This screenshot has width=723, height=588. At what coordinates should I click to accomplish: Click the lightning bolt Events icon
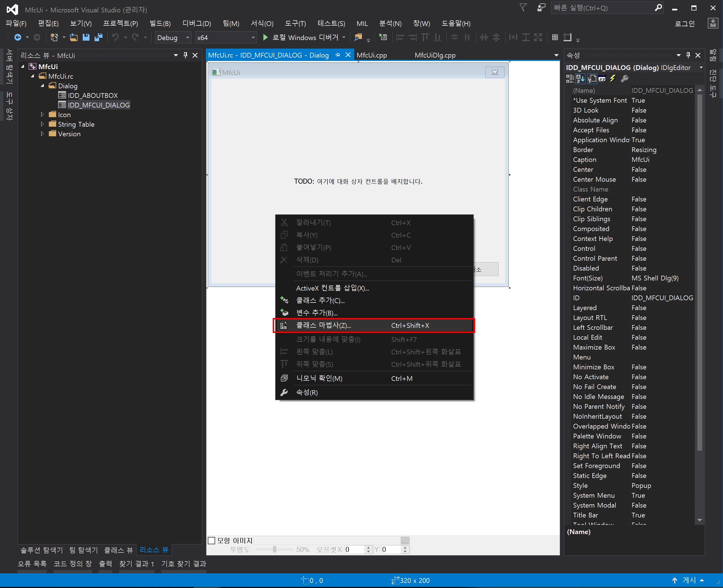click(x=613, y=79)
